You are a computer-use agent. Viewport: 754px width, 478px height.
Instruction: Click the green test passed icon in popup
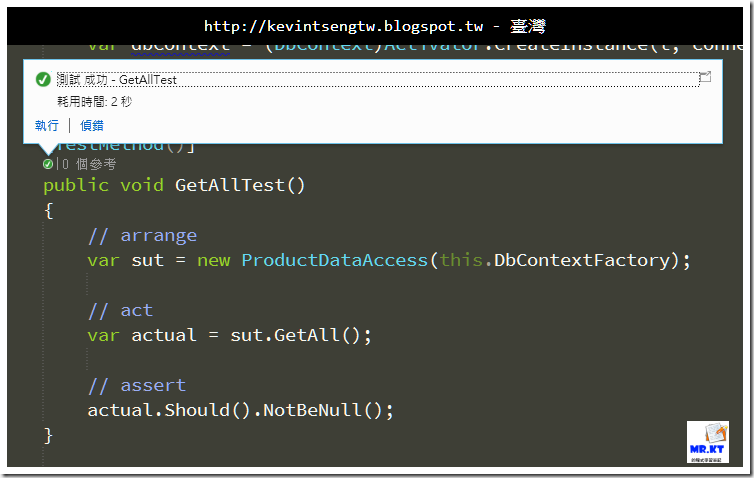43,79
